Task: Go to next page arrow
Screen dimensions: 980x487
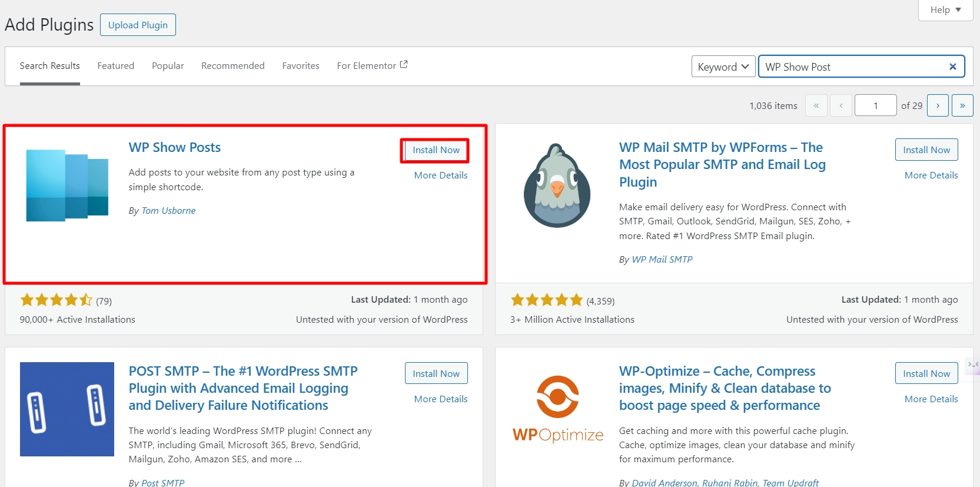Action: click(938, 105)
